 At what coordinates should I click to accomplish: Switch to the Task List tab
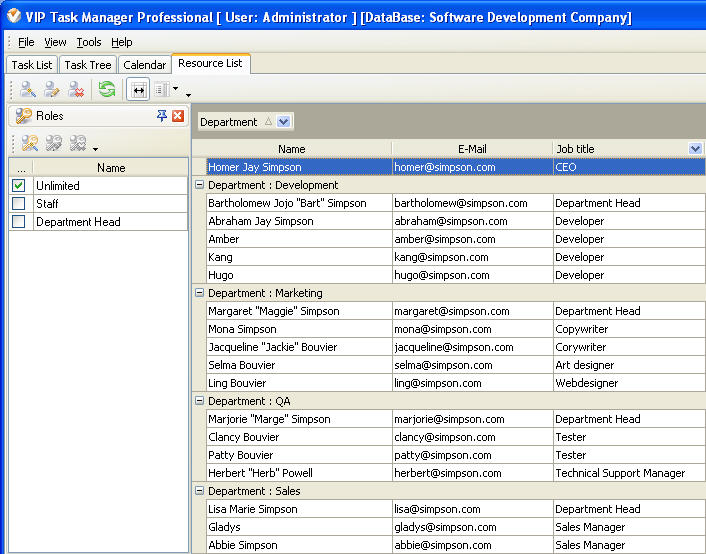(x=32, y=65)
